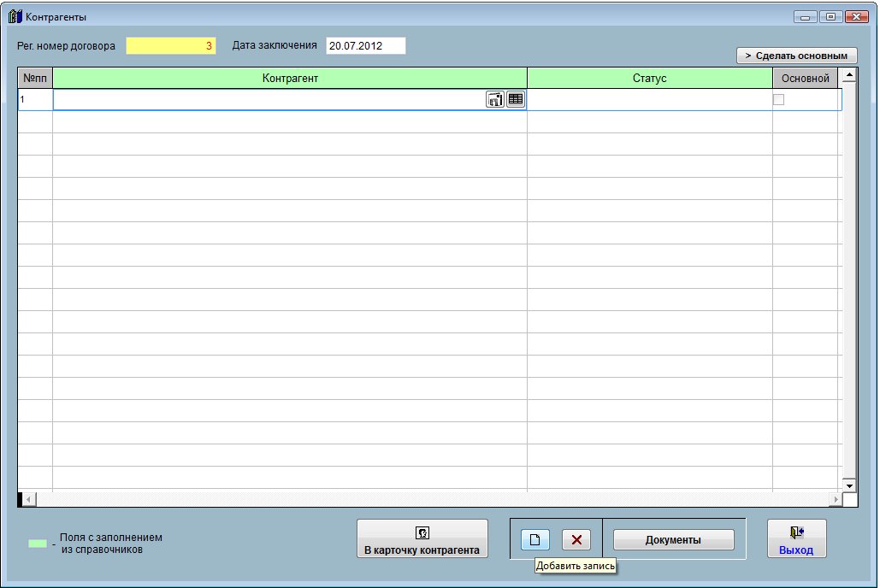Click the Сделать основным button

[x=796, y=56]
